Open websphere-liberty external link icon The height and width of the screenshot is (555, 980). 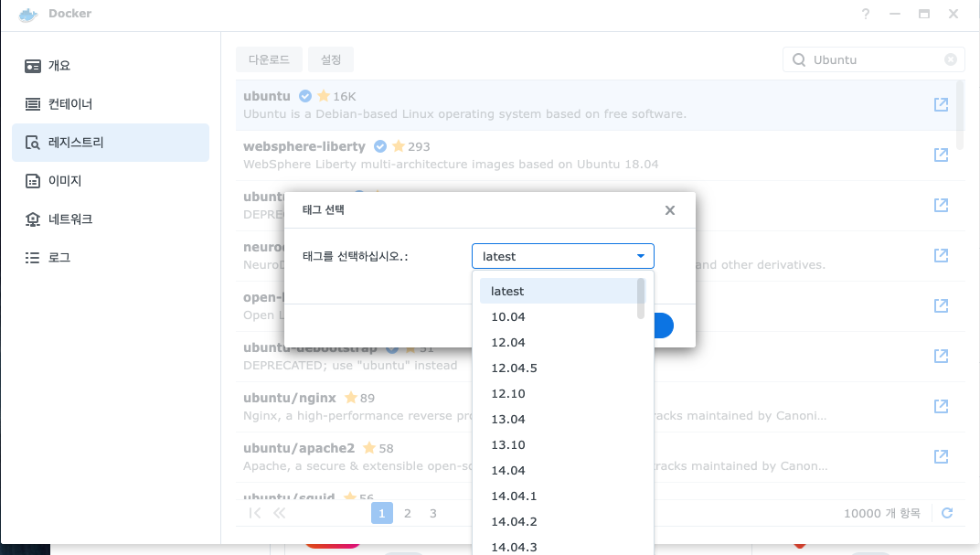coord(941,155)
